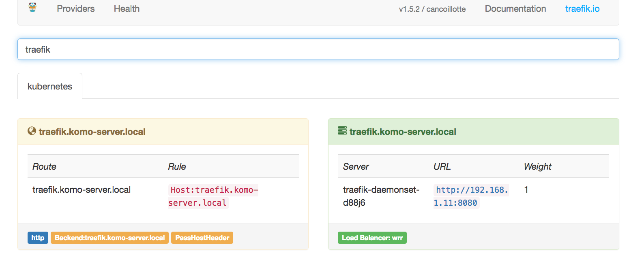Click the Host:traefik.komo-server.local rule code
Image resolution: width=644 pixels, height=277 pixels.
click(213, 196)
